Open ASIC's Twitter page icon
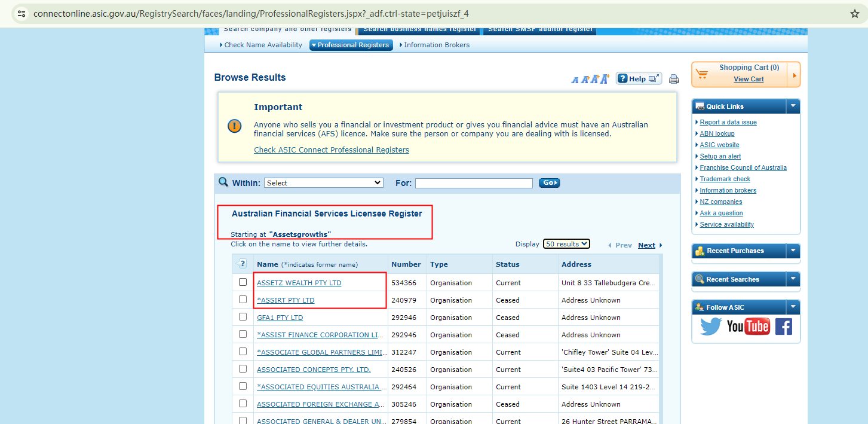Screen dimensions: 868x424 point(711,327)
